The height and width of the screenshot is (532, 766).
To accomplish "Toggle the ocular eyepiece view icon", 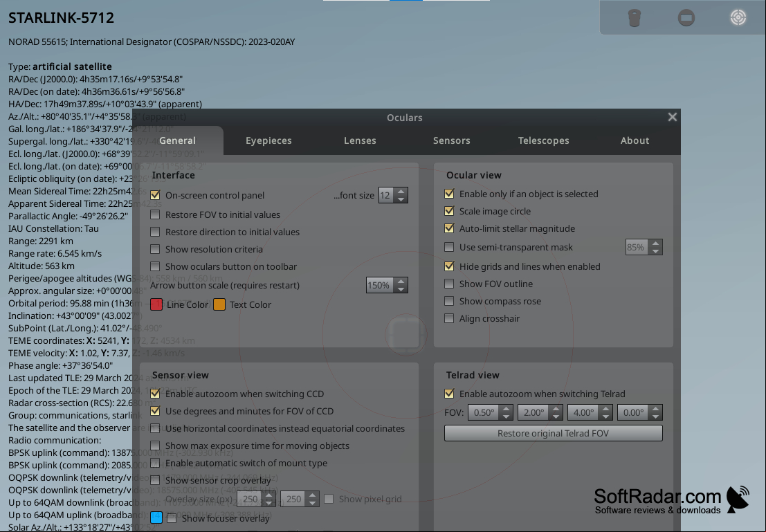I will pos(634,18).
